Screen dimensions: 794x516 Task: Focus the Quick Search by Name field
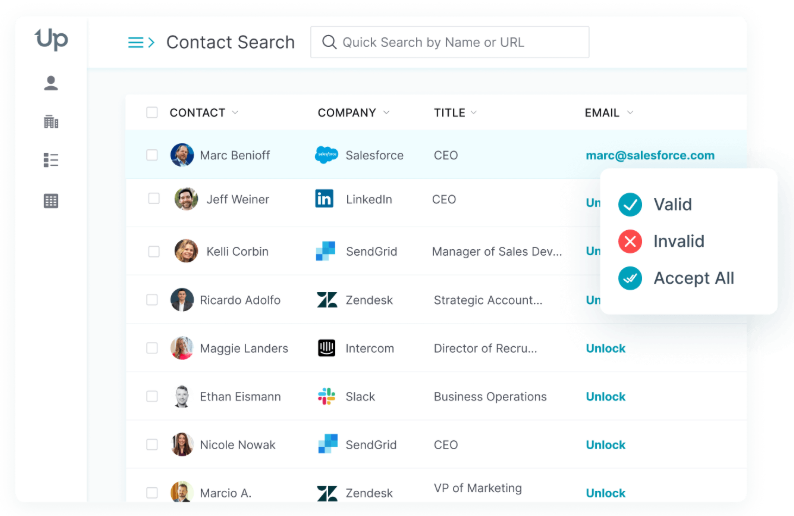tap(450, 42)
